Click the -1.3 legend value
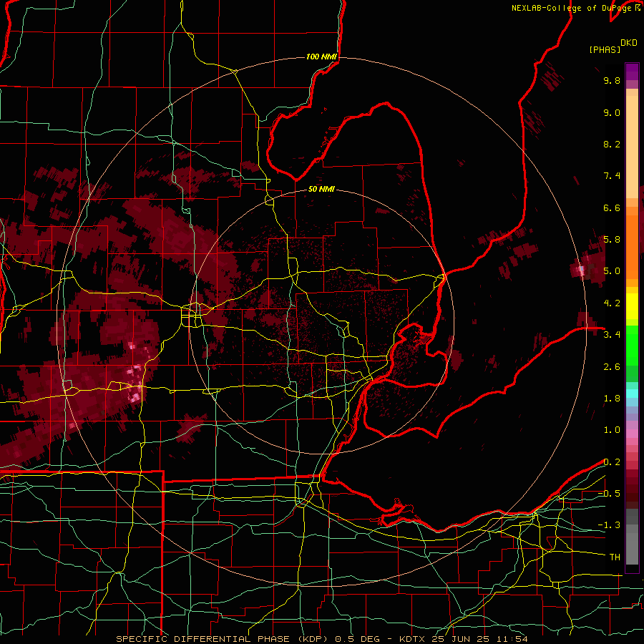 point(609,525)
